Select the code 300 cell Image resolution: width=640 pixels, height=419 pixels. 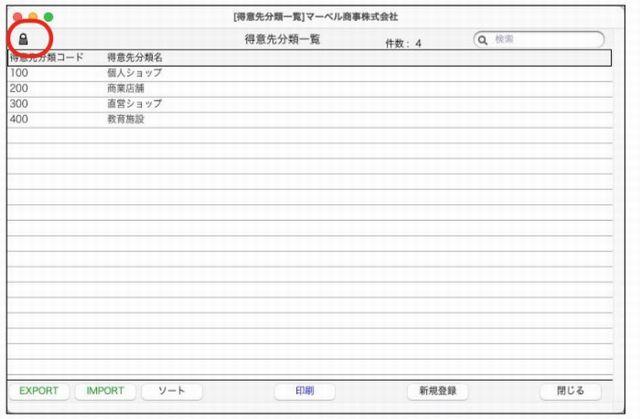tap(20, 103)
